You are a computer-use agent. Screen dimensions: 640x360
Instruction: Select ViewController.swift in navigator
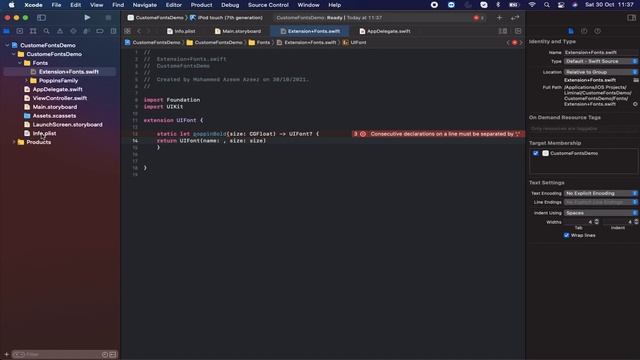(60, 98)
